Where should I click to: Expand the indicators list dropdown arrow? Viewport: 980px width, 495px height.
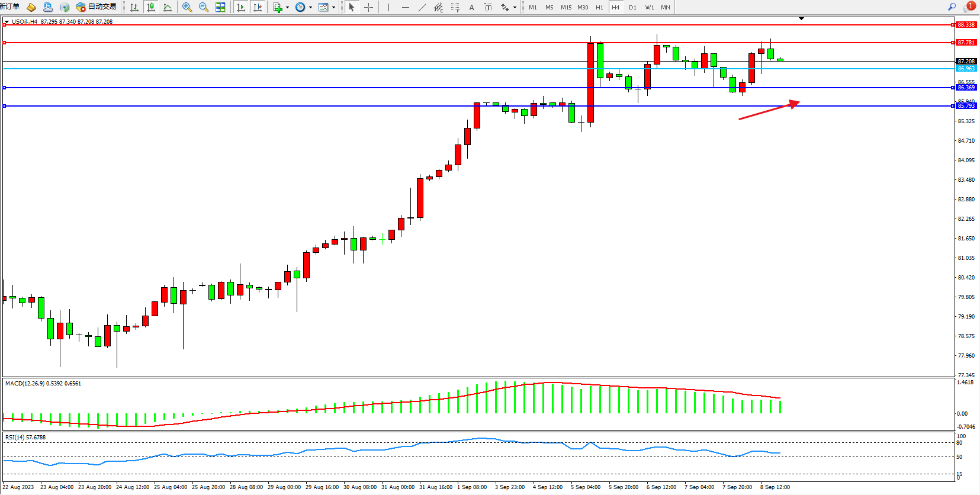pos(287,8)
